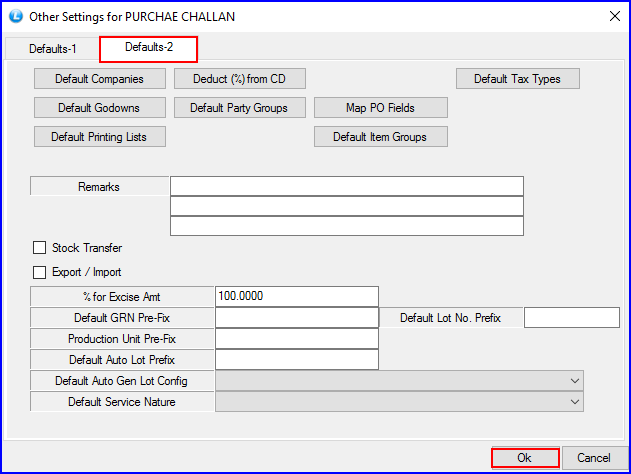
Task: Open Map PO Fields
Action: click(381, 108)
